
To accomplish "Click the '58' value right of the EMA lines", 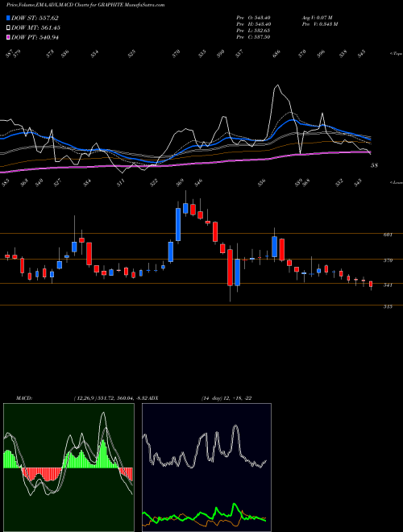I will pos(374,165).
